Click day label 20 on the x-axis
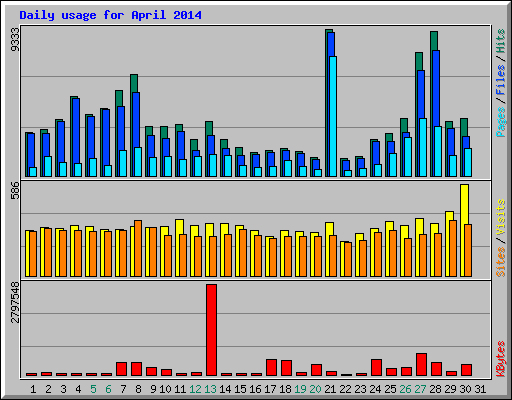512x400 pixels. click(315, 389)
